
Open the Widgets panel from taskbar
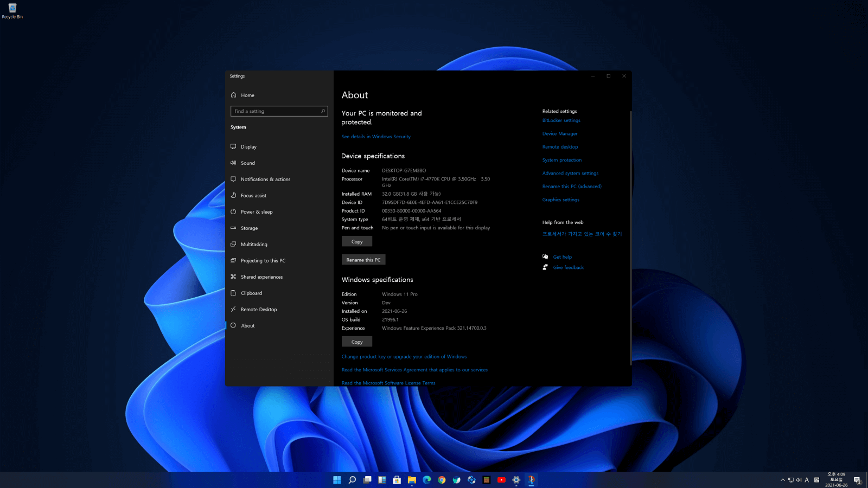click(x=382, y=480)
